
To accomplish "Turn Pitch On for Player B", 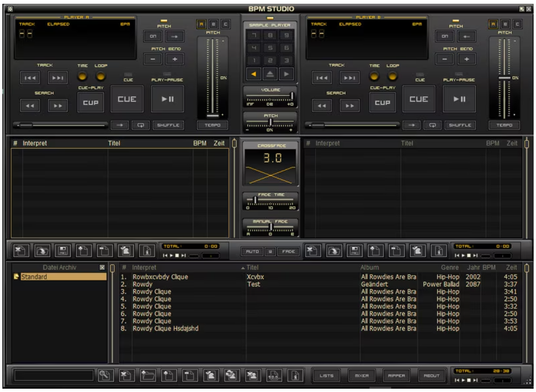I will point(445,36).
